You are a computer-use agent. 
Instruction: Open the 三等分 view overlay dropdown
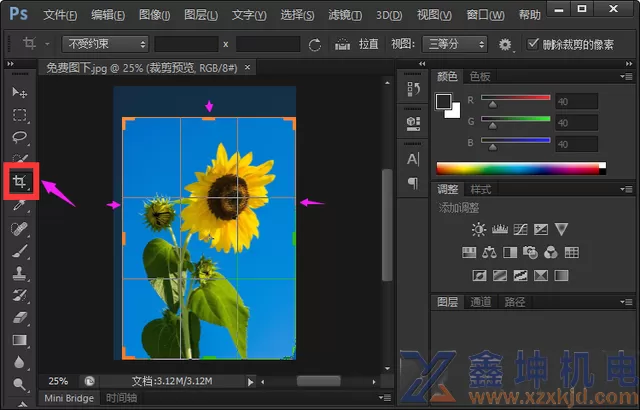(x=455, y=44)
